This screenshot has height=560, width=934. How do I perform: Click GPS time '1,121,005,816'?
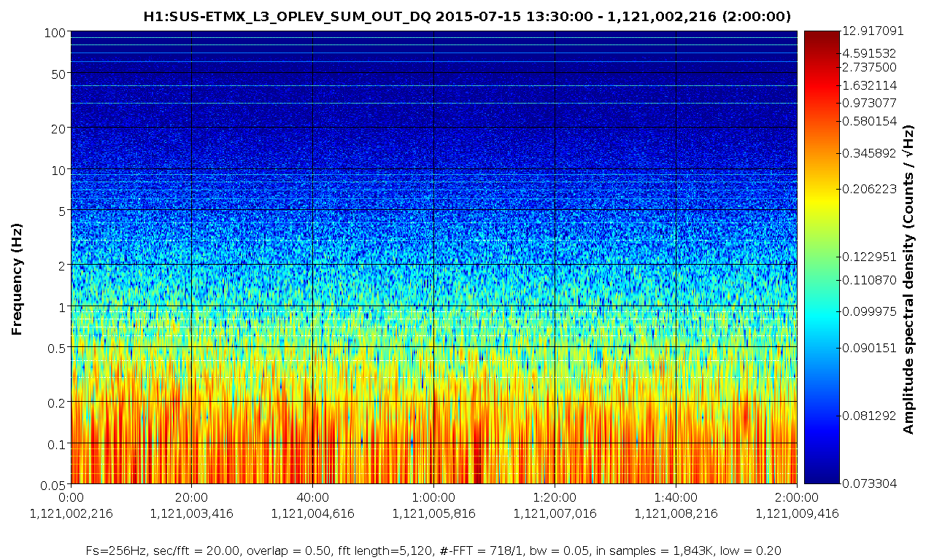pyautogui.click(x=433, y=513)
